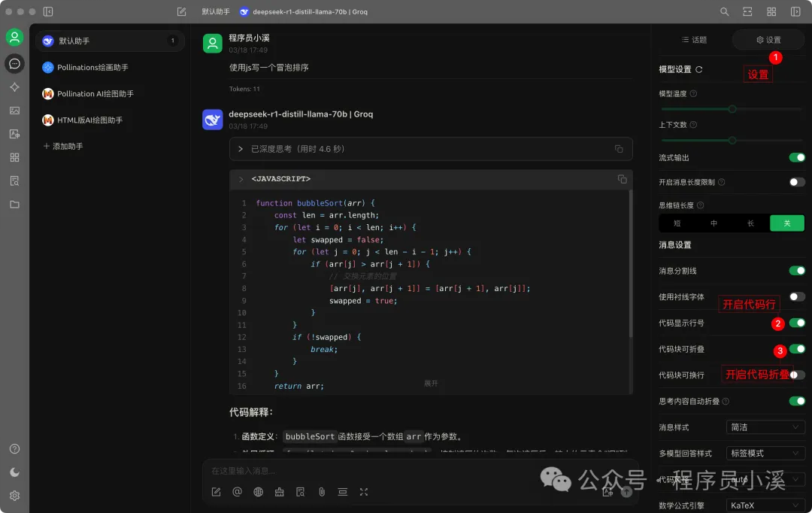Screen dimensions: 812x513
Task: Open the title bar icon left of the grid icon
Action: [x=747, y=11]
